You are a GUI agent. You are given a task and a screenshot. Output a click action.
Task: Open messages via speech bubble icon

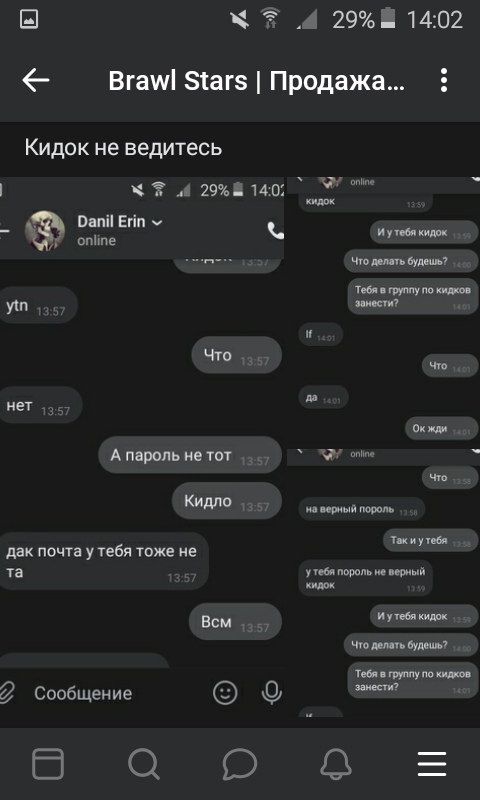[x=240, y=764]
